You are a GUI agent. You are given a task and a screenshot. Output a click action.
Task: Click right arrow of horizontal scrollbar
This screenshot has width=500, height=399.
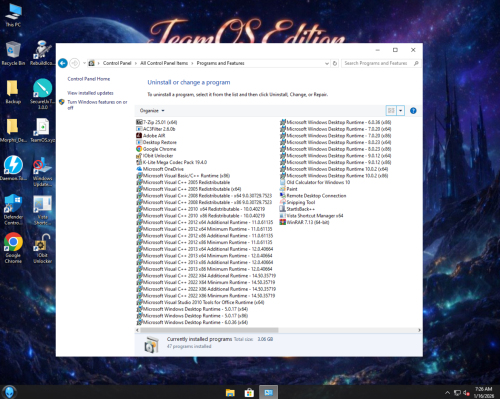(x=419, y=330)
